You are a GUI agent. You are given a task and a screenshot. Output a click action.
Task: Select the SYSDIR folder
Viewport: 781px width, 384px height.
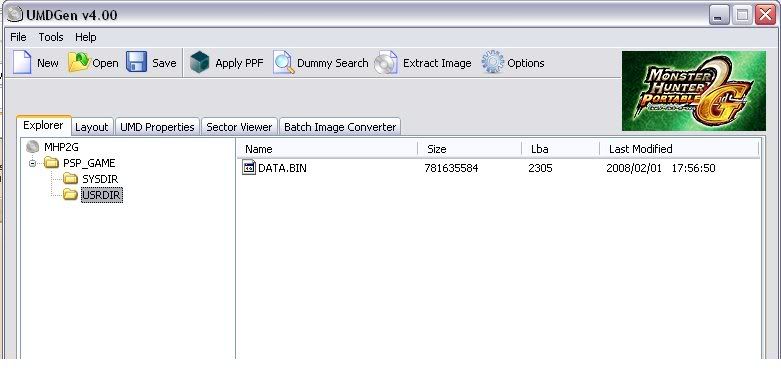pos(100,179)
